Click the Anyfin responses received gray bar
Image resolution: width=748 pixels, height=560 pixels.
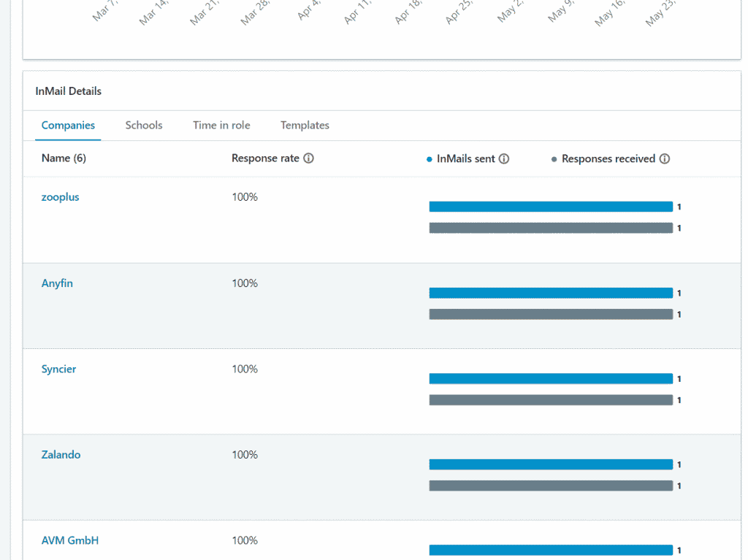coord(551,315)
